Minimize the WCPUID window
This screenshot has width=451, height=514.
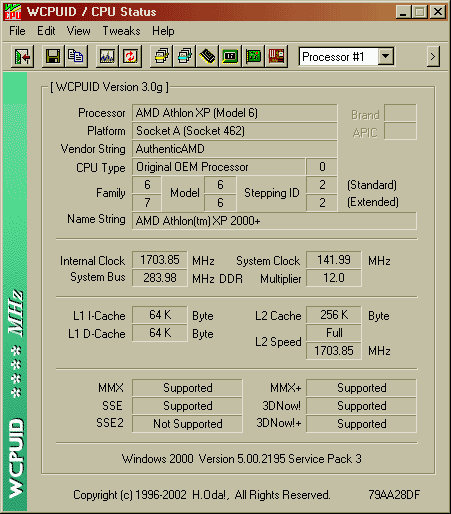point(403,12)
